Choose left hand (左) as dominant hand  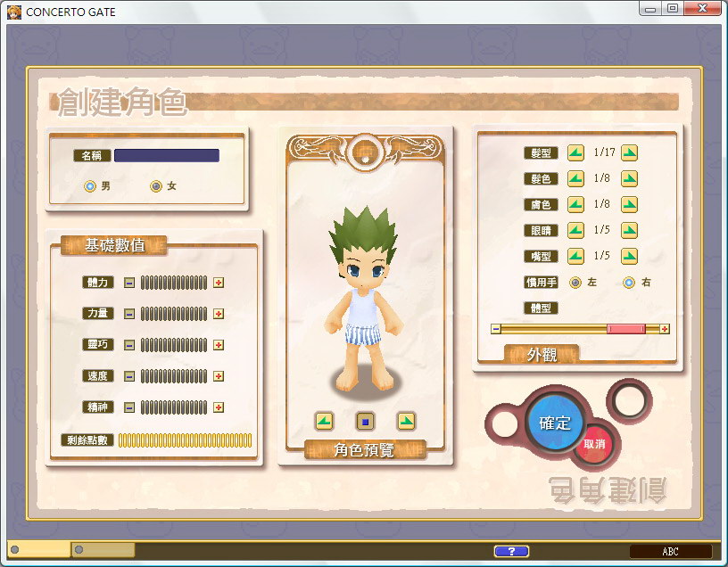tap(575, 283)
